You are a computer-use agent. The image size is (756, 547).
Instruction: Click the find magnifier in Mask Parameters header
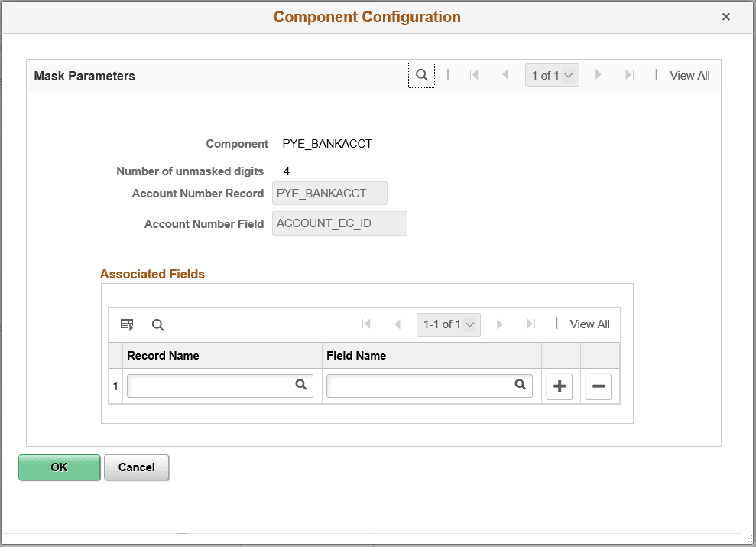tap(421, 75)
